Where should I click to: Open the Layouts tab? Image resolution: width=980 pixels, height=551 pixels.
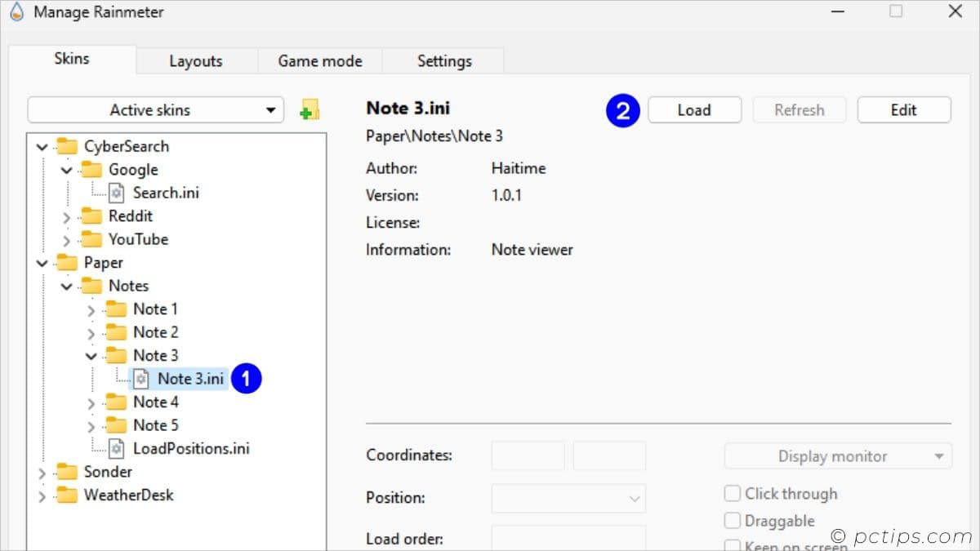click(196, 61)
